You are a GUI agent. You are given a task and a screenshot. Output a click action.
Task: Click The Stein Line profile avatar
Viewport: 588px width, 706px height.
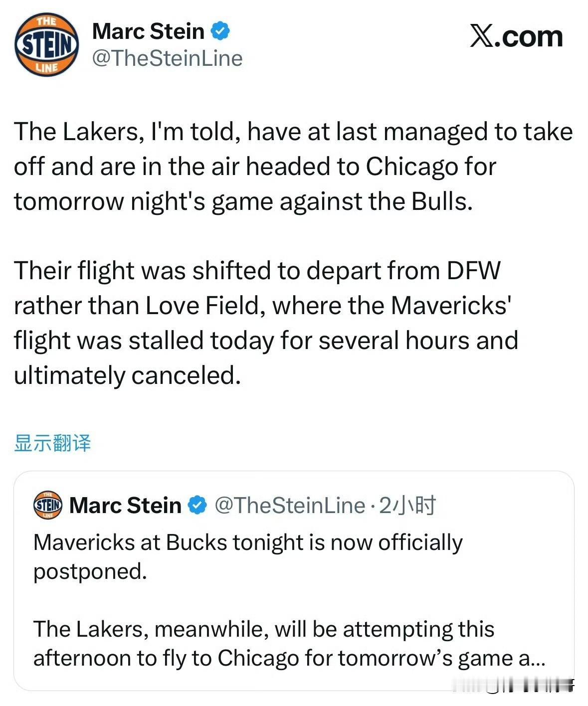[x=46, y=45]
